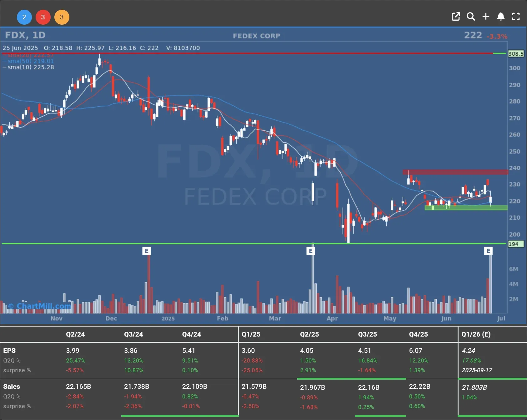Click the Q4/25 column header

[419, 334]
